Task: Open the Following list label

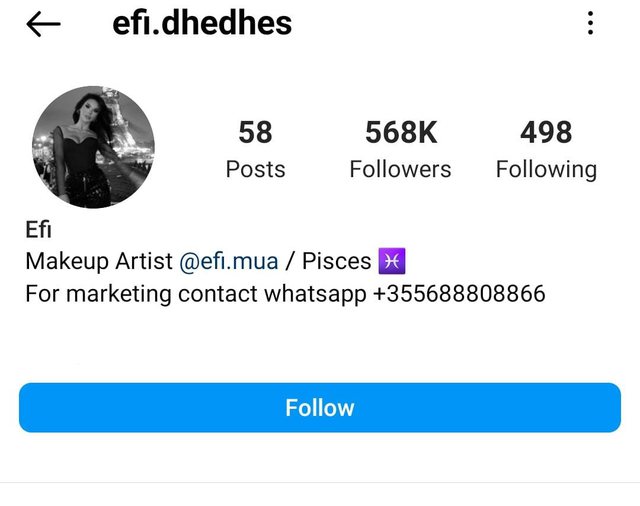Action: click(x=546, y=169)
